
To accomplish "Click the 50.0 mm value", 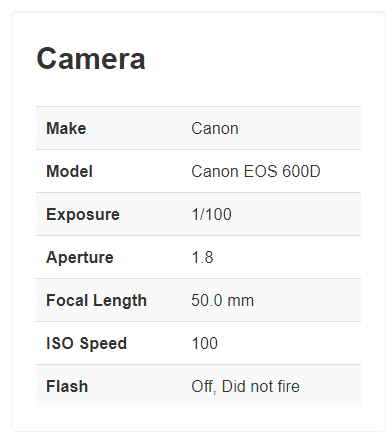I will click(222, 300).
